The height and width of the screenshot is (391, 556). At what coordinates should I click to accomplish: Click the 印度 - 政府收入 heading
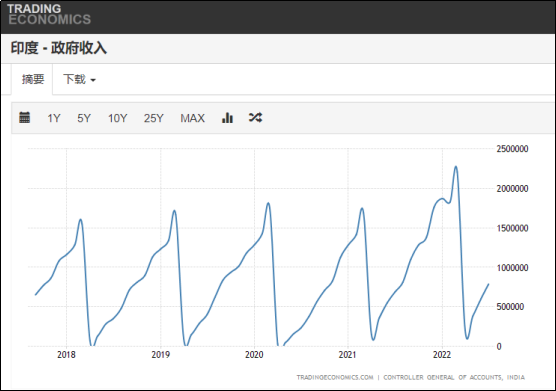[59, 48]
